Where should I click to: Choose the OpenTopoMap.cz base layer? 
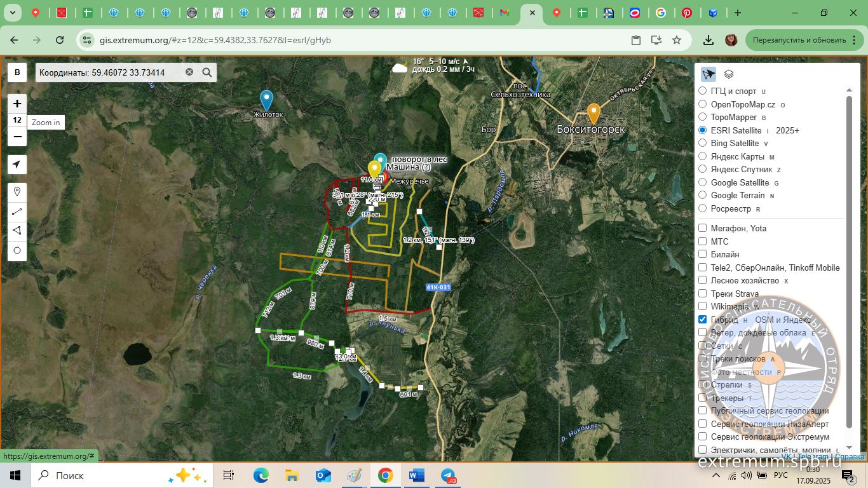(x=703, y=104)
